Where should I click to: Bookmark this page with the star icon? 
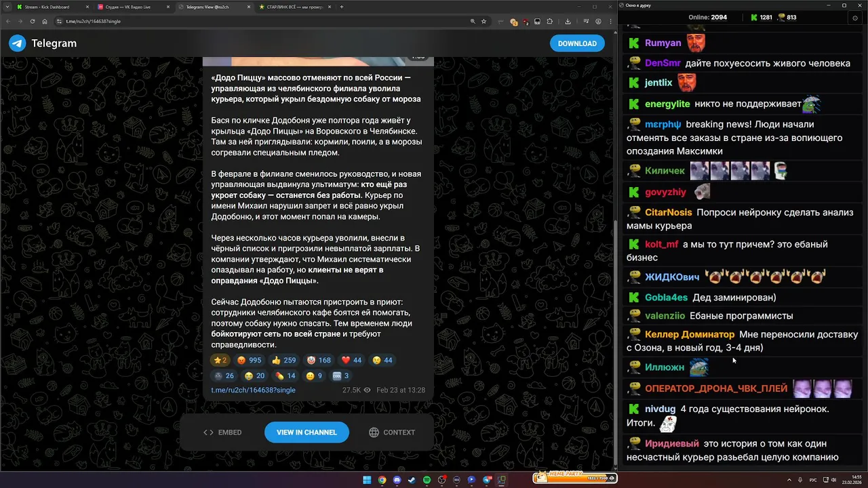(x=484, y=21)
